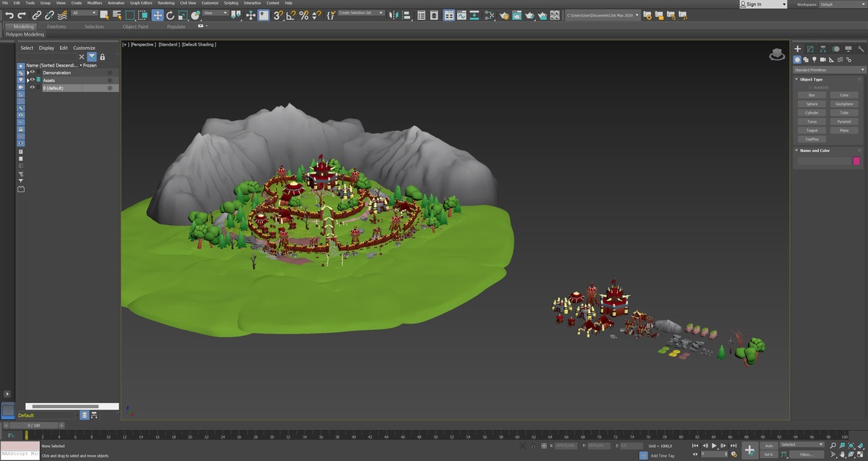Click the Play Animation button

(714, 446)
